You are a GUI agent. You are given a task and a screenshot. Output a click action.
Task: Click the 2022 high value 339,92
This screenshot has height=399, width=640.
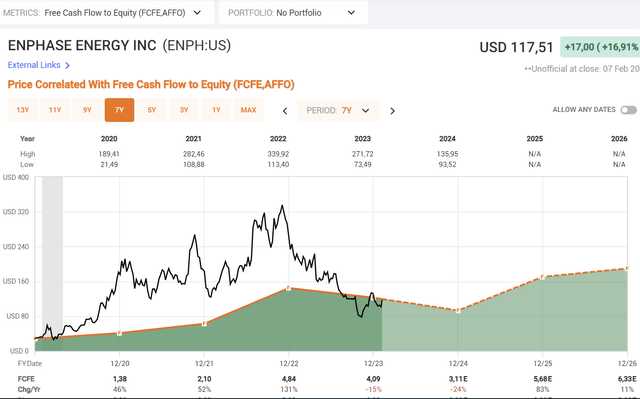[x=278, y=154]
